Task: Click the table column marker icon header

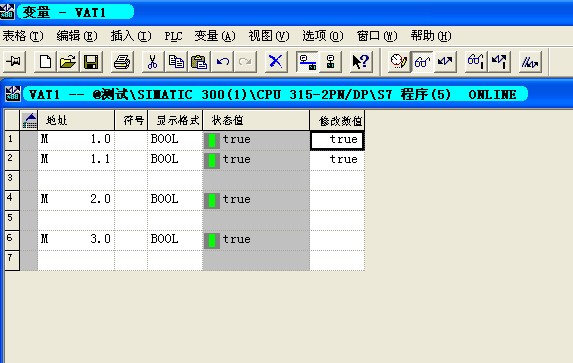Action: click(x=29, y=121)
